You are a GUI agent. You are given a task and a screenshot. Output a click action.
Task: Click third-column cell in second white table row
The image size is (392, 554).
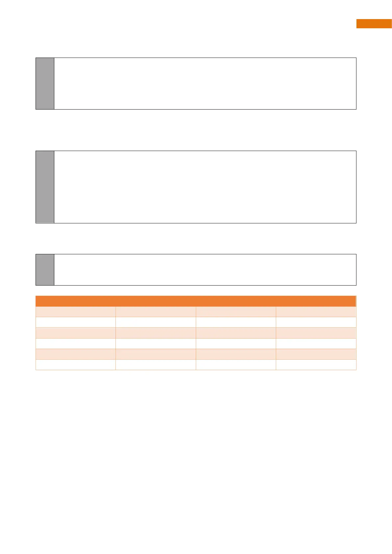236,343
